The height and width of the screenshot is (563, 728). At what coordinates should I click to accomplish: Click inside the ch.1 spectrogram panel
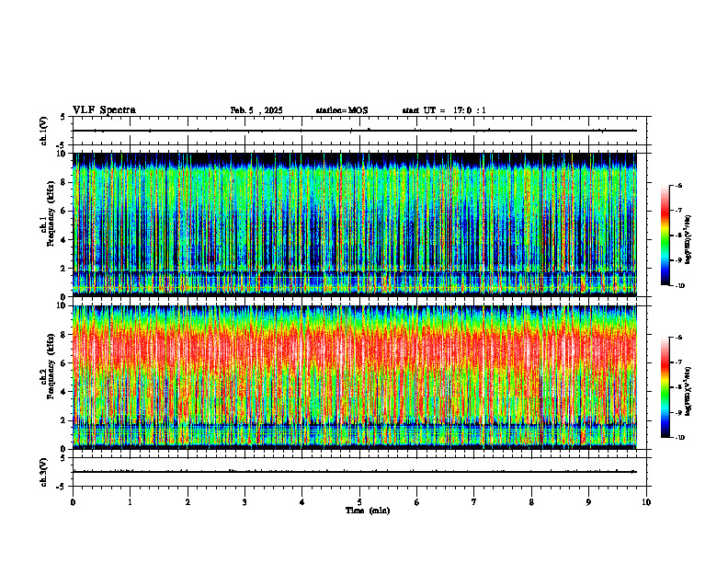click(x=355, y=224)
